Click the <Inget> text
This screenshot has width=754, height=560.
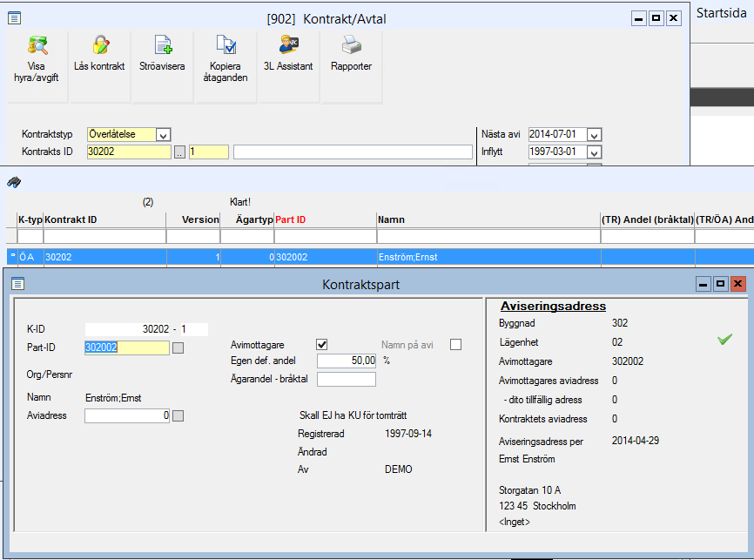tap(514, 522)
